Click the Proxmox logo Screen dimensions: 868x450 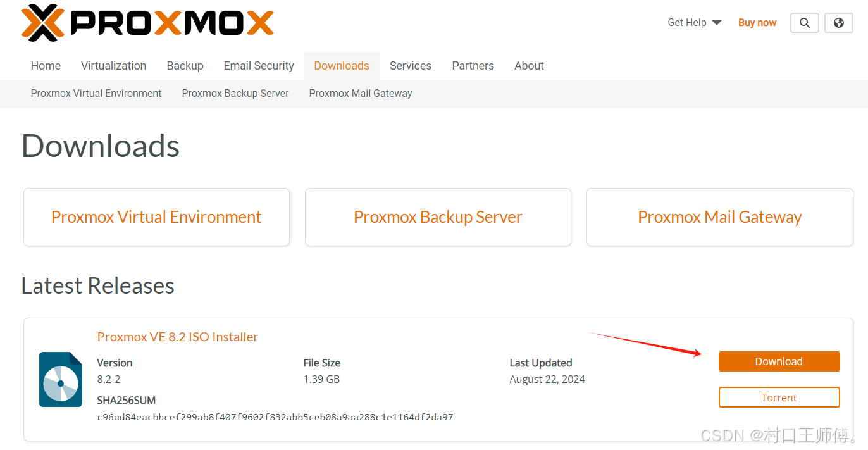pos(147,23)
